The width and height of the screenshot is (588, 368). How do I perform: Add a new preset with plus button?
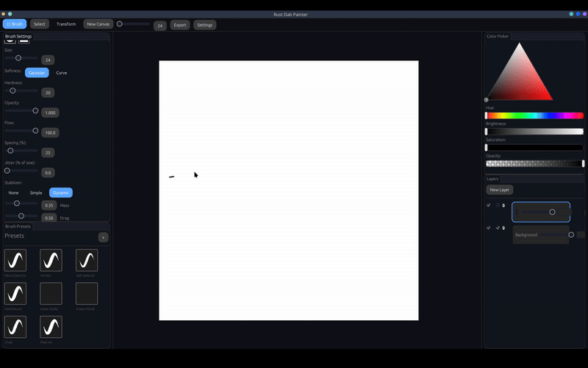(x=103, y=237)
